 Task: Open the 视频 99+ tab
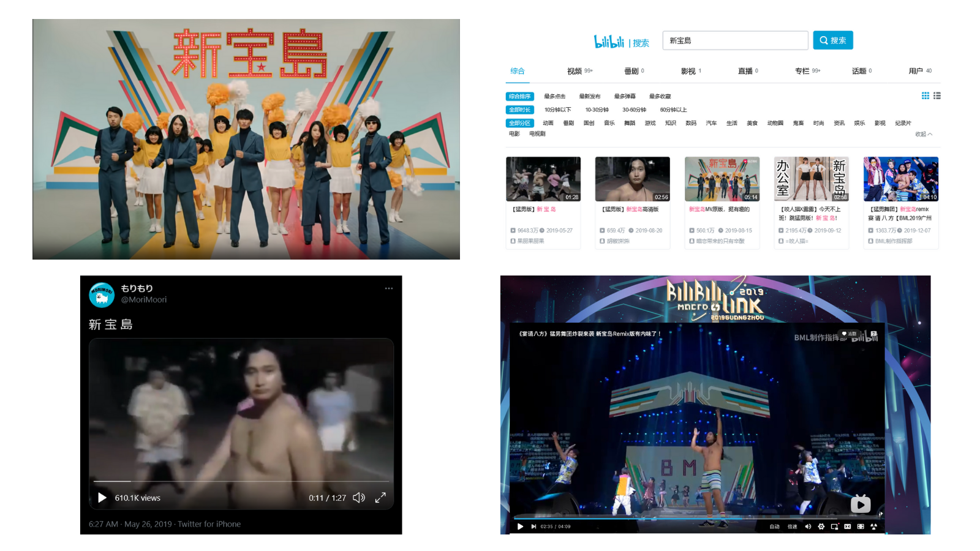click(x=580, y=71)
